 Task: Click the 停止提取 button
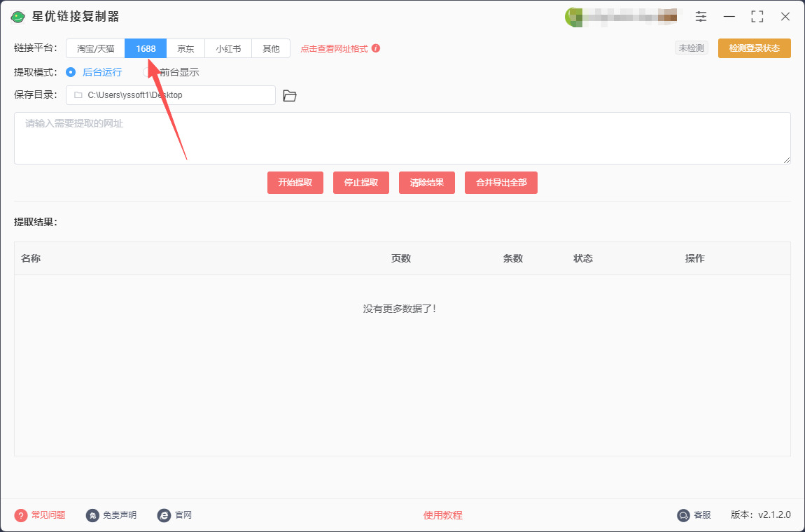361,183
